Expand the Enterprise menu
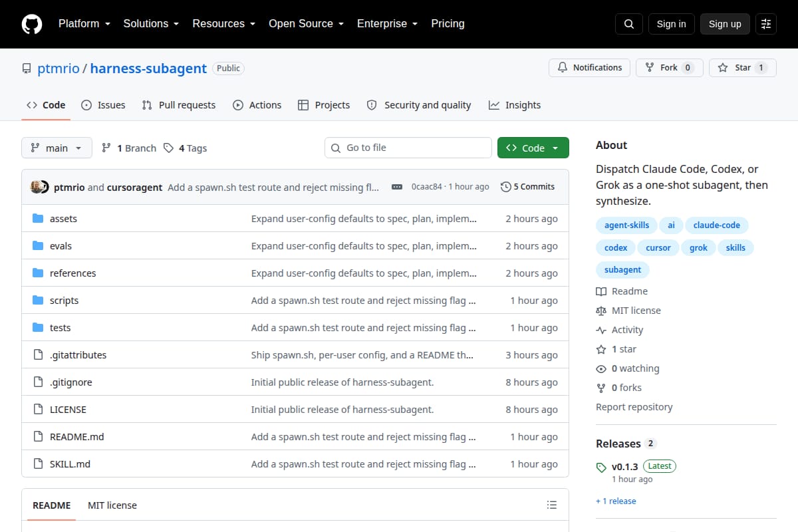Screen dimensions: 798x532 click(x=387, y=24)
